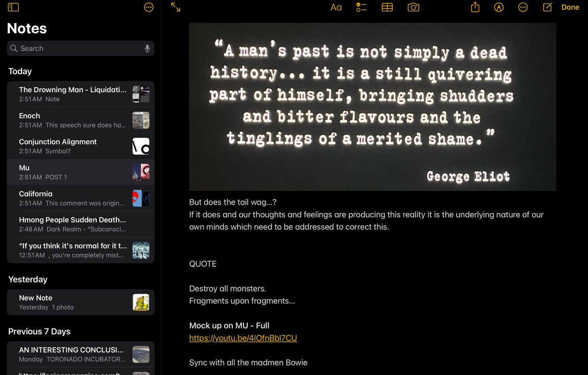Image resolution: width=588 pixels, height=375 pixels.
Task: Open the note's more options menu
Action: [523, 7]
